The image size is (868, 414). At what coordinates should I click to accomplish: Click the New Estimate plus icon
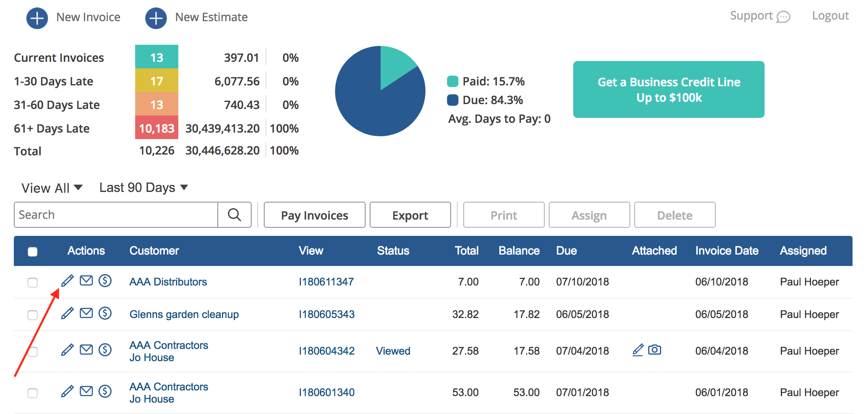[x=156, y=18]
